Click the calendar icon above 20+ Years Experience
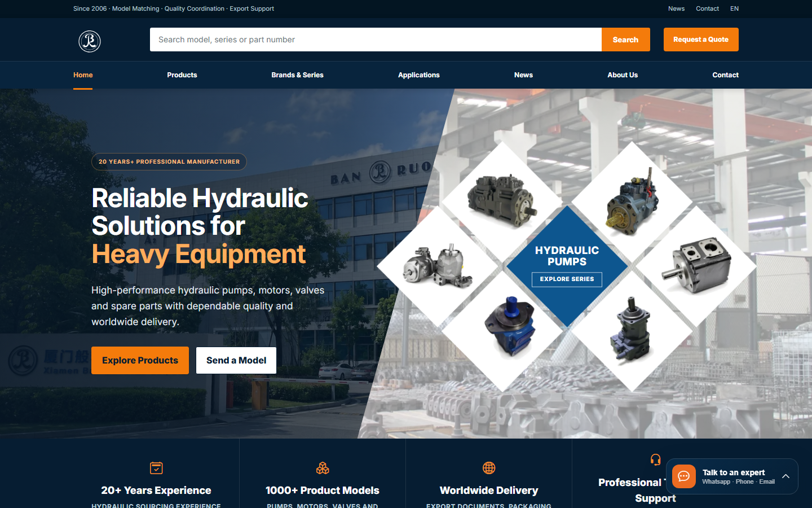 click(156, 468)
